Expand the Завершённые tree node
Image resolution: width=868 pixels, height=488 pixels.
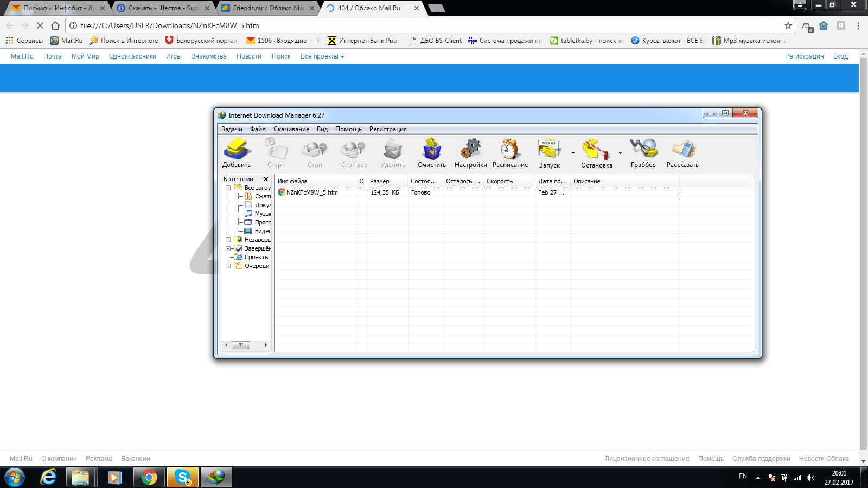[x=228, y=248]
